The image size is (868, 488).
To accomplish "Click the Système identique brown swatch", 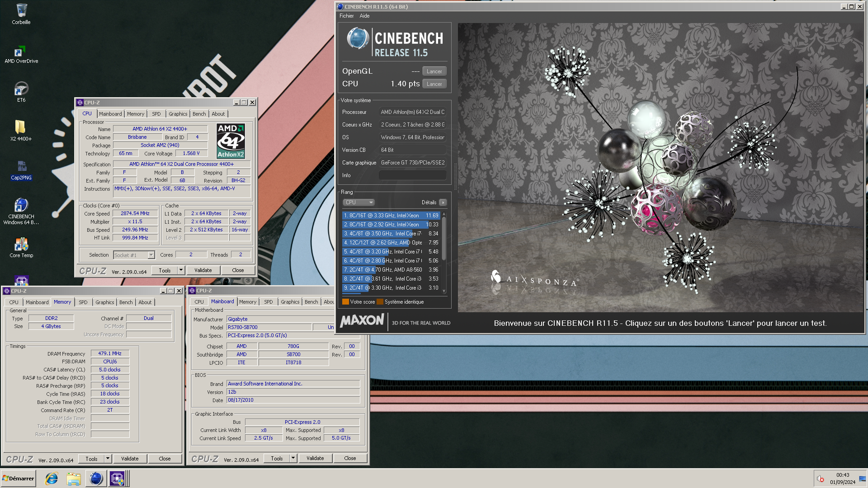I will (x=380, y=302).
